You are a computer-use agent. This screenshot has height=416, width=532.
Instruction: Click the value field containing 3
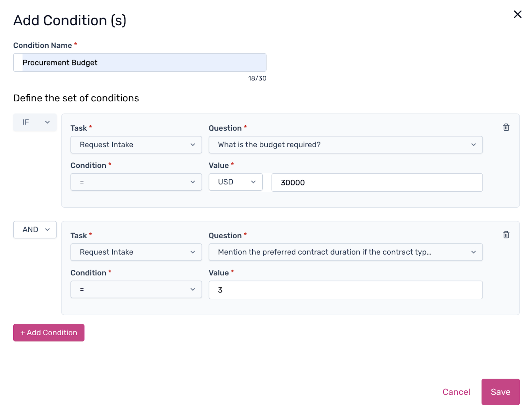(x=345, y=290)
